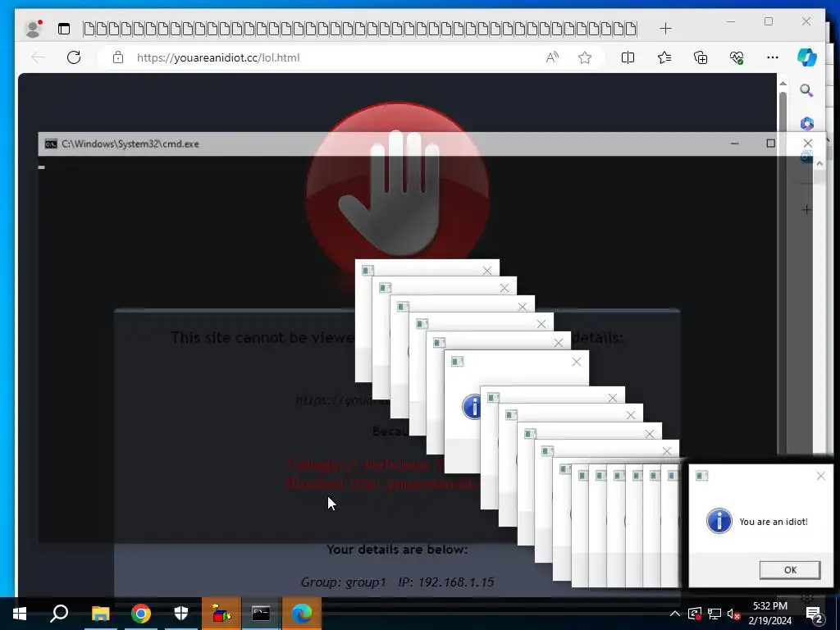This screenshot has height=630, width=840.
Task: Switch to the colorful-blocks app on the taskbar
Action: point(221,614)
